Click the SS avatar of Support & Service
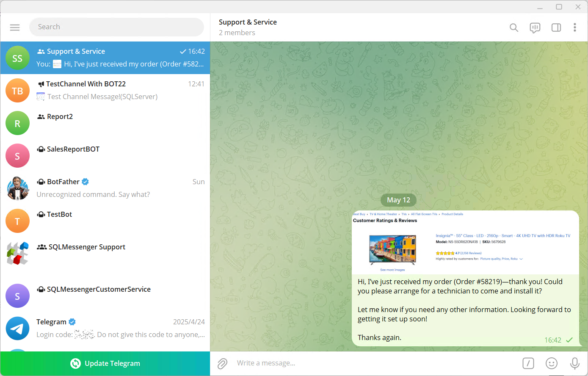 point(17,58)
